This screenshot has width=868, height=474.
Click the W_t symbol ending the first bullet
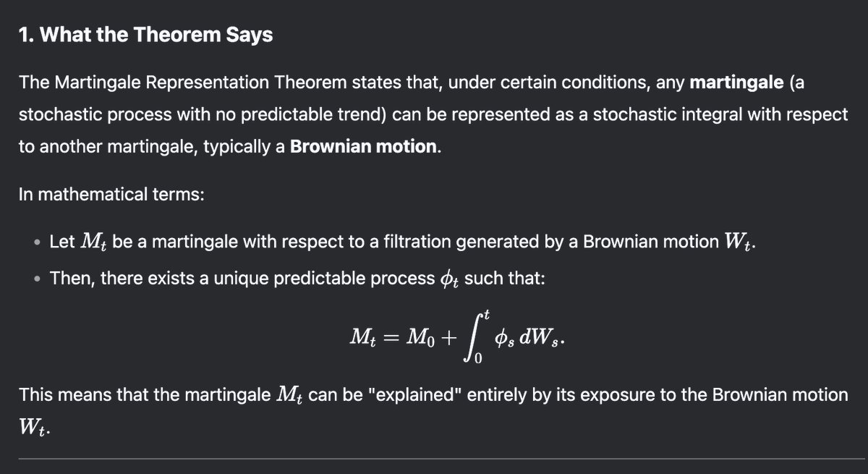tap(739, 242)
